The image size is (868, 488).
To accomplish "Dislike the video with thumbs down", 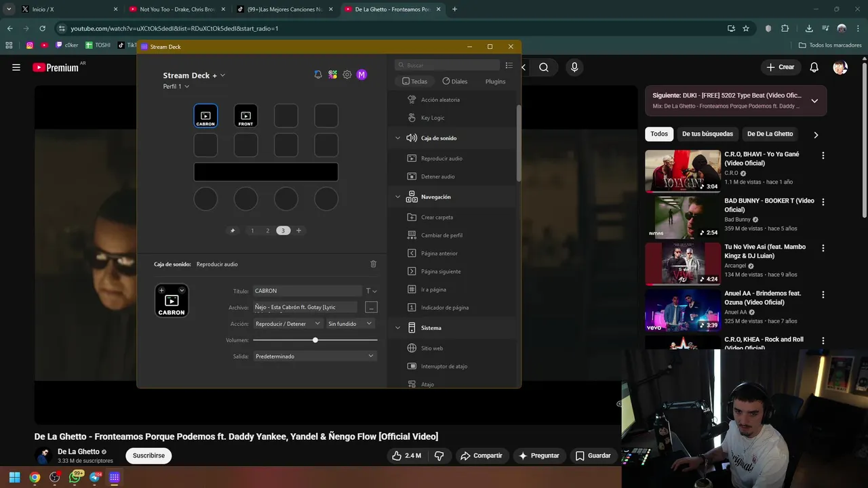I will tap(439, 455).
